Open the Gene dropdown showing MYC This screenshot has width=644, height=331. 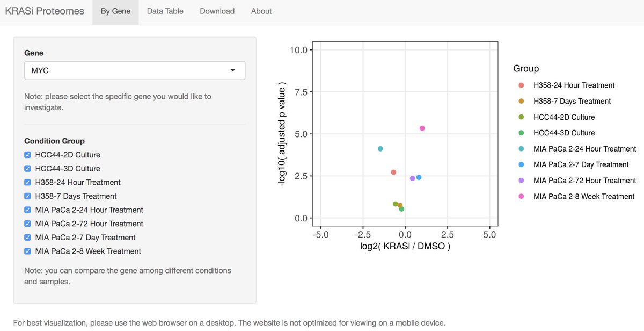(x=135, y=70)
